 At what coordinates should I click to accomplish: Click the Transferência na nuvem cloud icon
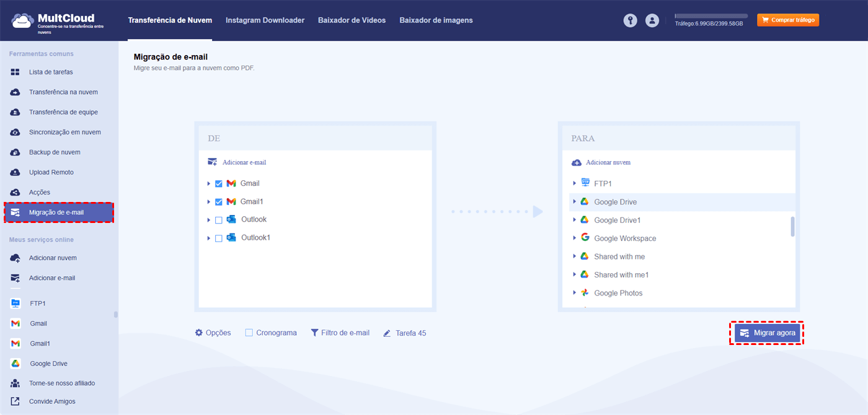point(15,92)
